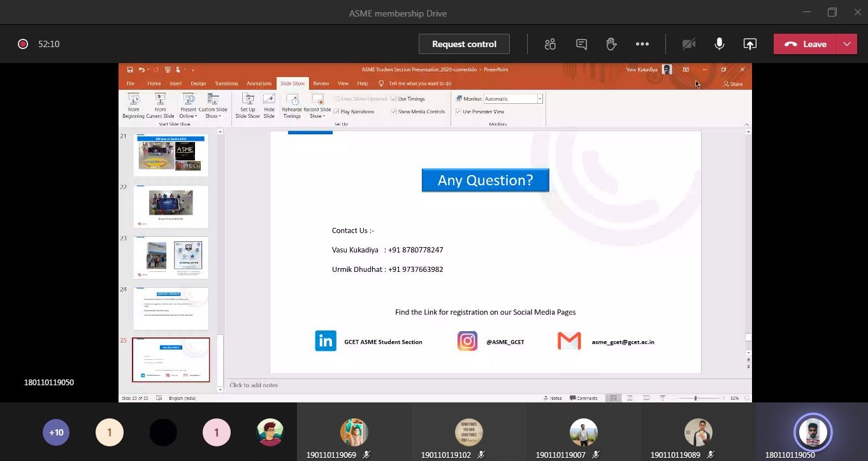This screenshot has width=868, height=461.
Task: Start slide show From Beginning
Action: (133, 106)
